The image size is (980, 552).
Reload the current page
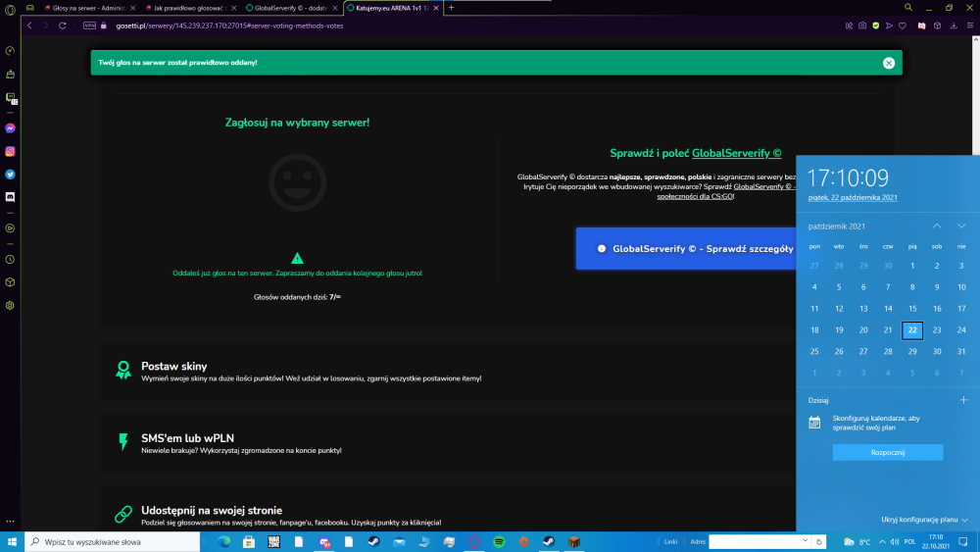pos(63,25)
